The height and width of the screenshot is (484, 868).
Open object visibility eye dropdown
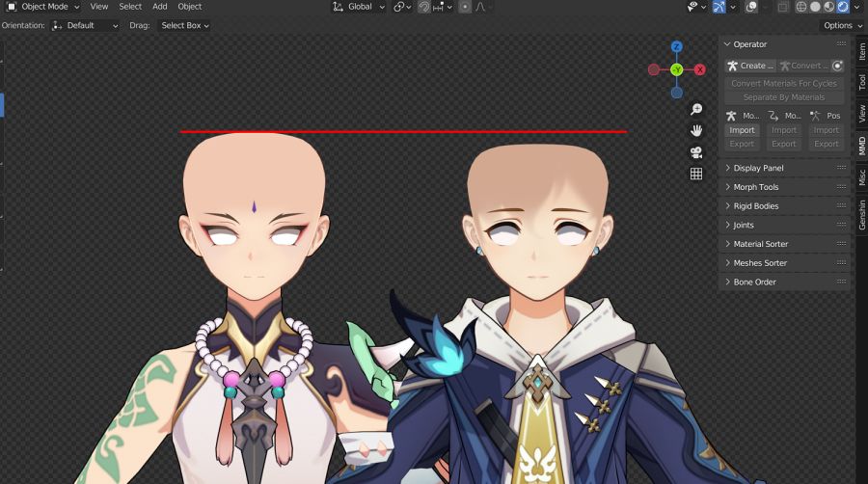(x=695, y=7)
